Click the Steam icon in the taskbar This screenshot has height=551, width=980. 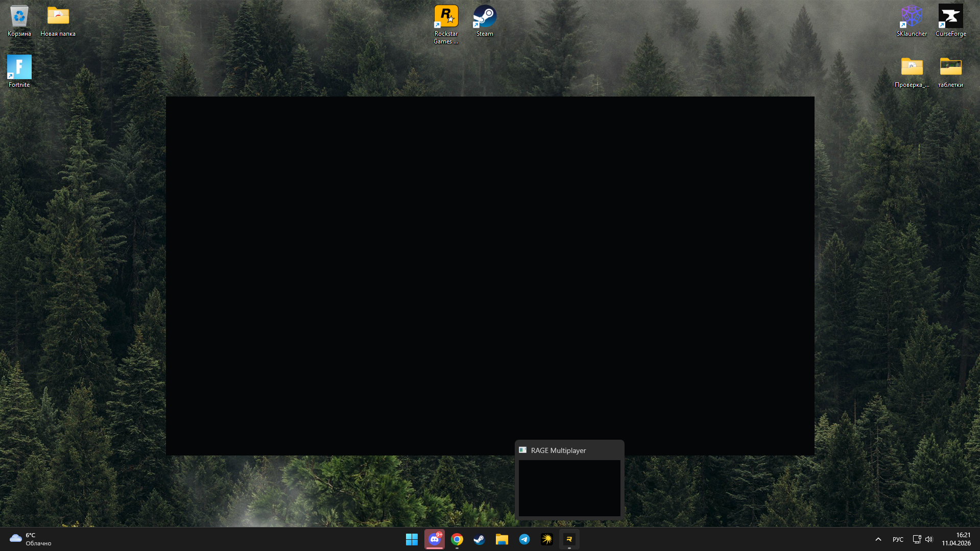[x=479, y=539]
